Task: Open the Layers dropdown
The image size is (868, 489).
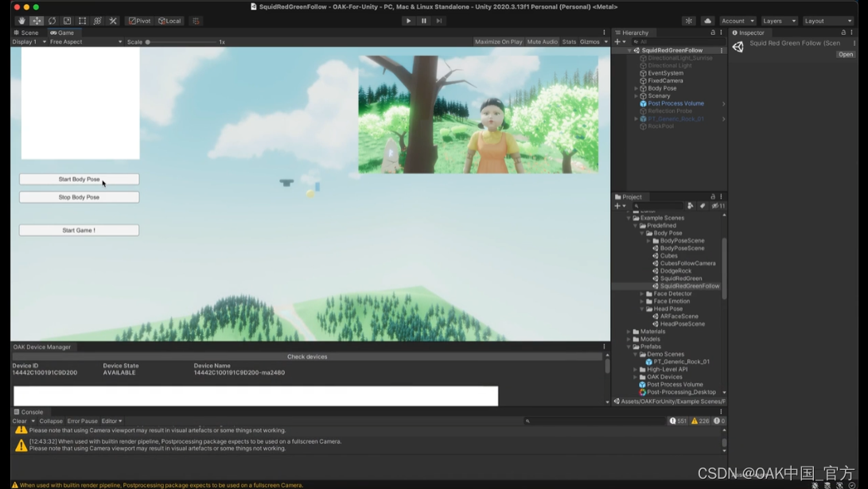Action: pos(779,21)
